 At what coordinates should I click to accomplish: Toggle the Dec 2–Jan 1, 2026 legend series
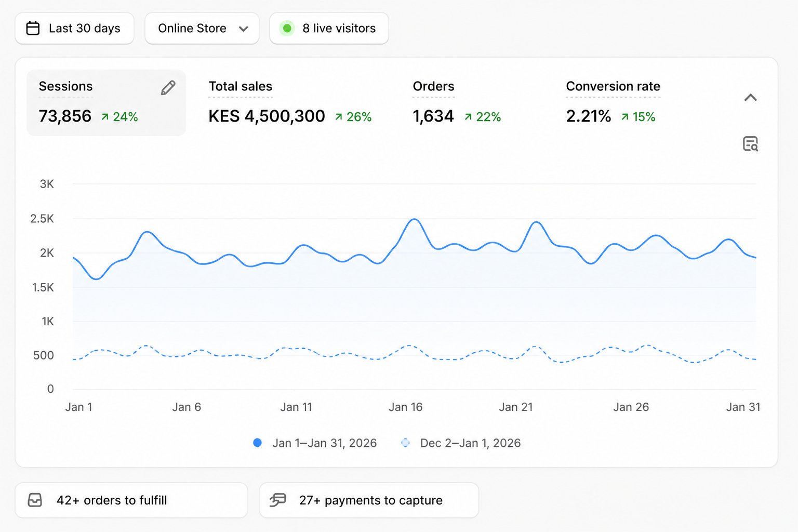(x=461, y=443)
